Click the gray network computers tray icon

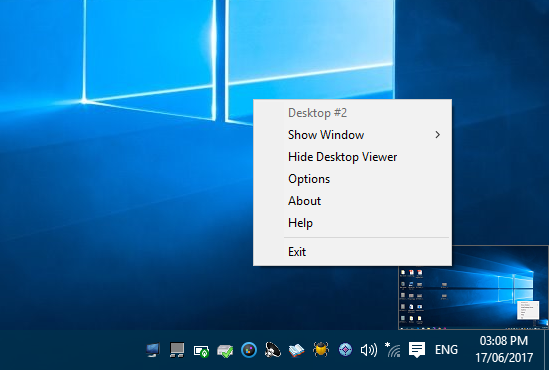click(x=177, y=350)
